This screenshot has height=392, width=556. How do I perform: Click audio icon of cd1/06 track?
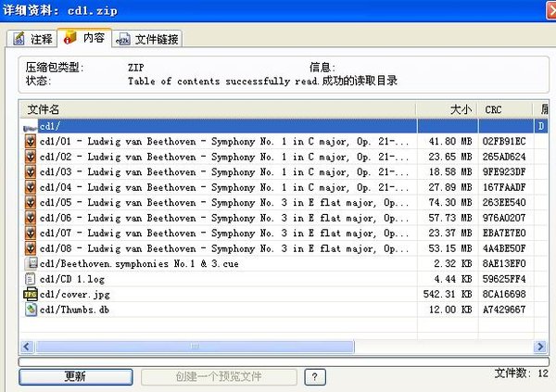31,218
